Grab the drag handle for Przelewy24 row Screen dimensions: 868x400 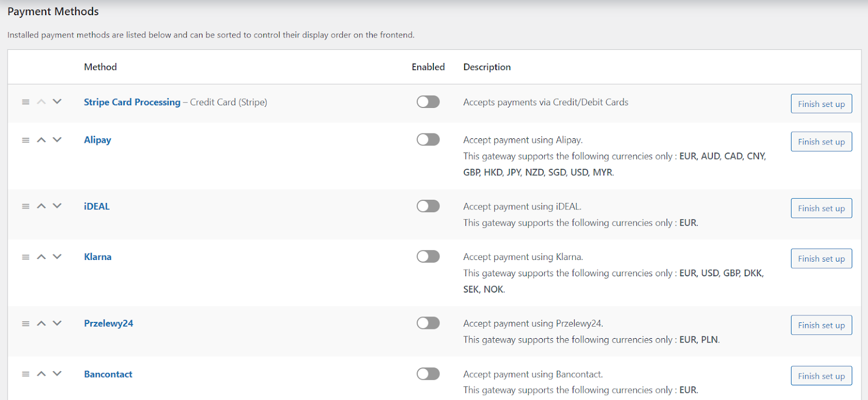25,323
